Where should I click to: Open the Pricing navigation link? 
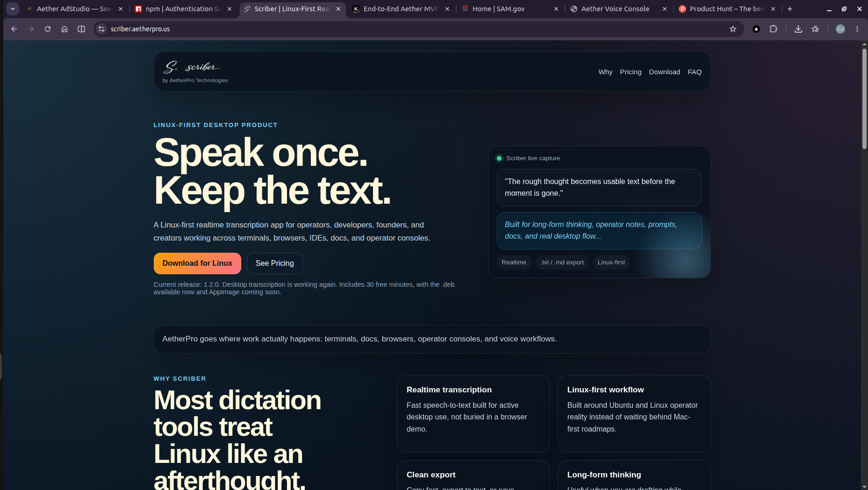pyautogui.click(x=631, y=72)
